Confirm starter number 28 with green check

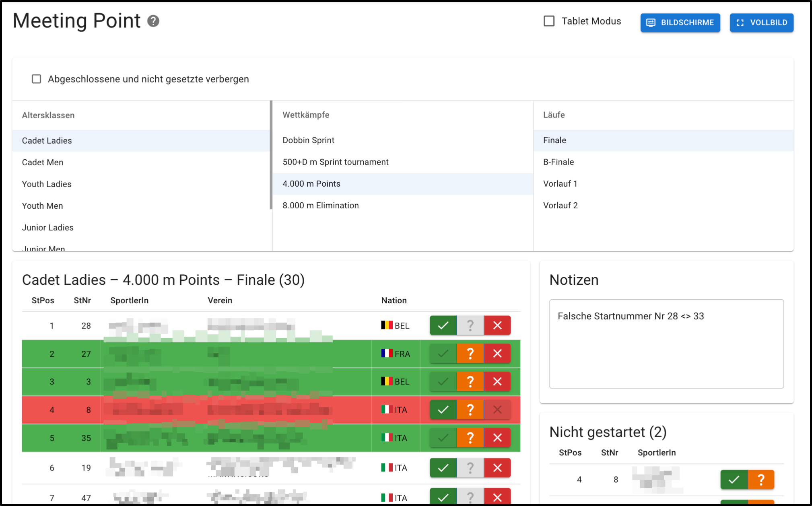tap(443, 325)
